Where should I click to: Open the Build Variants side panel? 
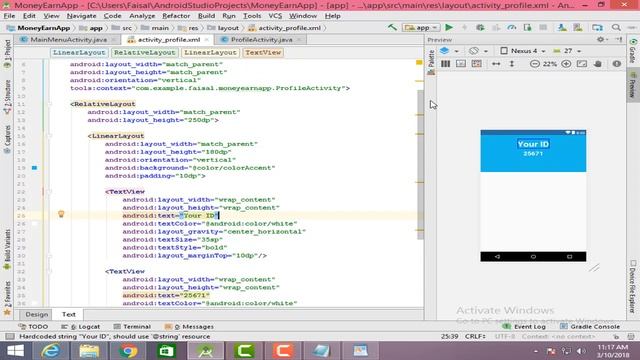[7, 250]
